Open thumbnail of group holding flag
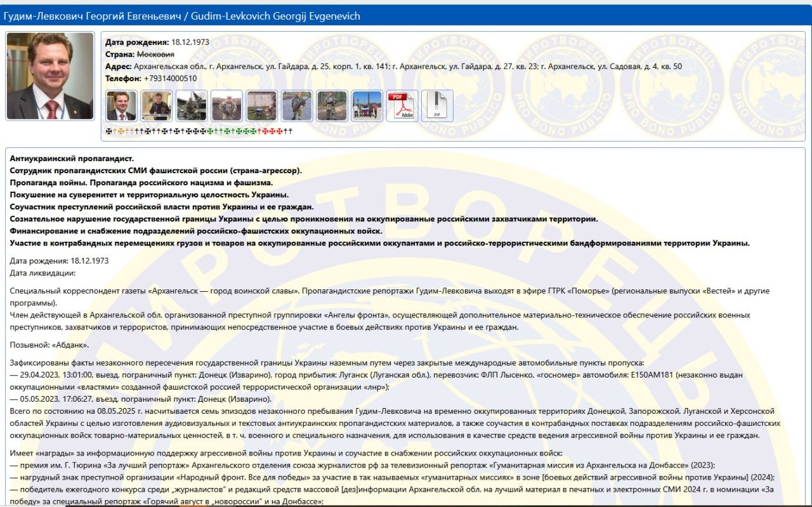The height and width of the screenshot is (507, 812). pyautogui.click(x=367, y=106)
